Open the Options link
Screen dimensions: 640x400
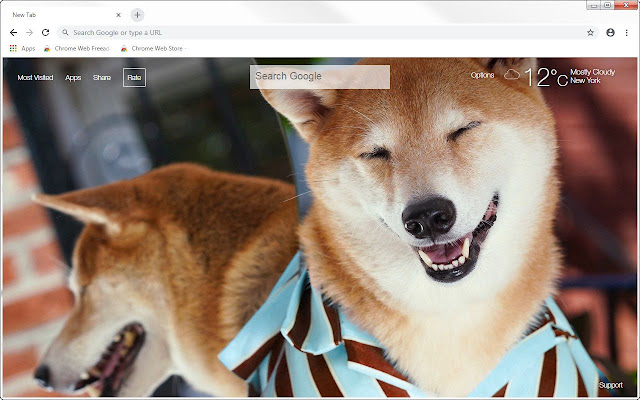point(482,76)
